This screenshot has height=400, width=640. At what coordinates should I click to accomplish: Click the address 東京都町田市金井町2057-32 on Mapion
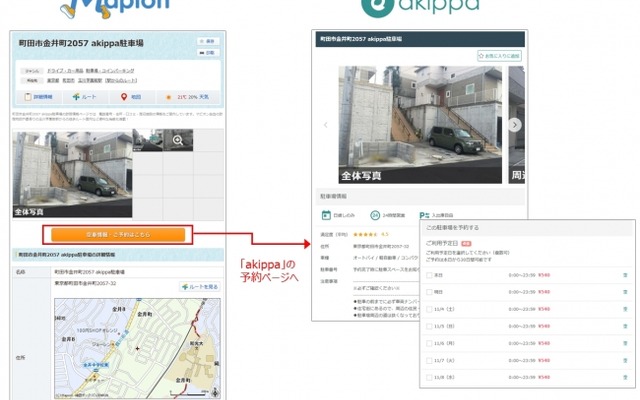(85, 283)
